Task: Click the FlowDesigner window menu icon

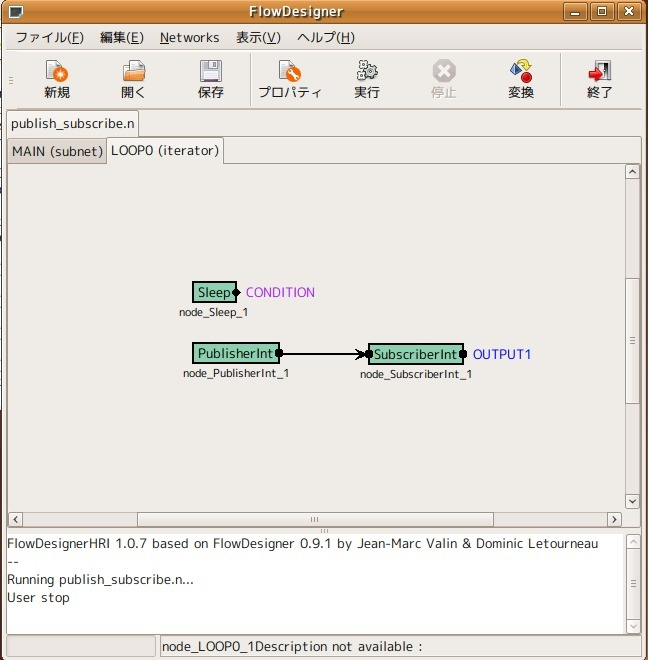Action: [16, 12]
